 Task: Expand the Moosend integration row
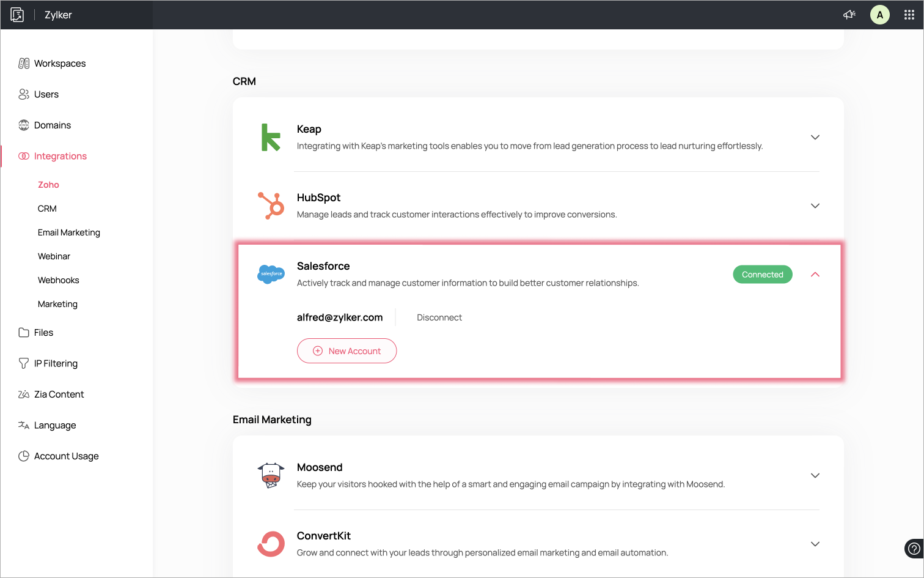(815, 475)
